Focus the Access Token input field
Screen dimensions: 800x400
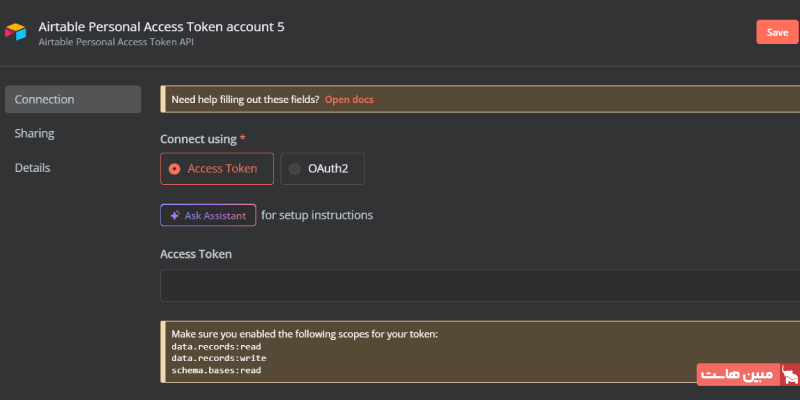click(480, 286)
